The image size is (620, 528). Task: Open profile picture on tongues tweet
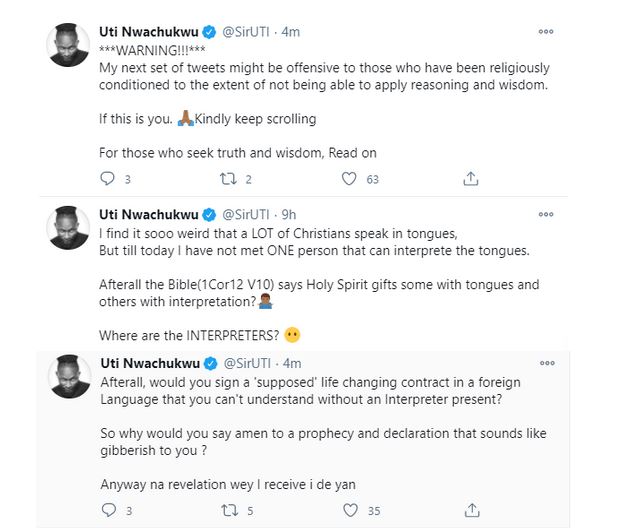pyautogui.click(x=69, y=228)
